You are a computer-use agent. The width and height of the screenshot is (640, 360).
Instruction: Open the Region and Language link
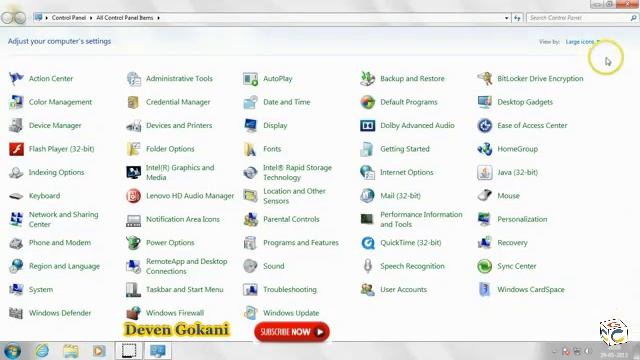(x=64, y=266)
